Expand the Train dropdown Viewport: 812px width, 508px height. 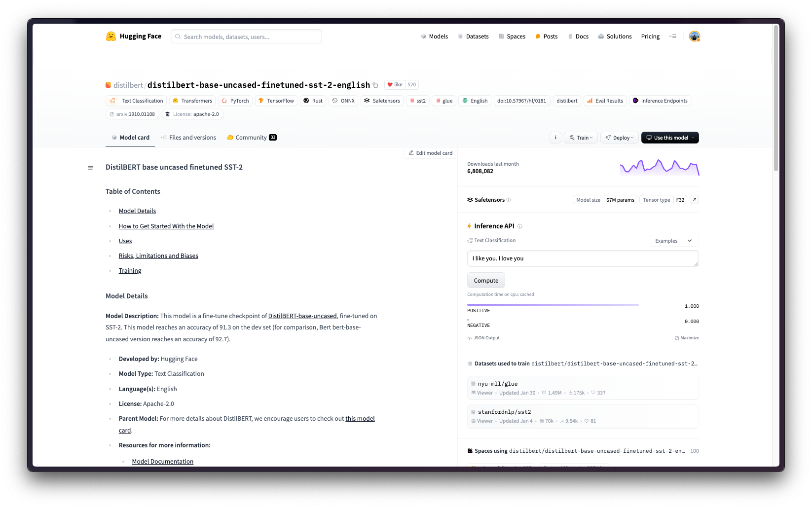581,138
